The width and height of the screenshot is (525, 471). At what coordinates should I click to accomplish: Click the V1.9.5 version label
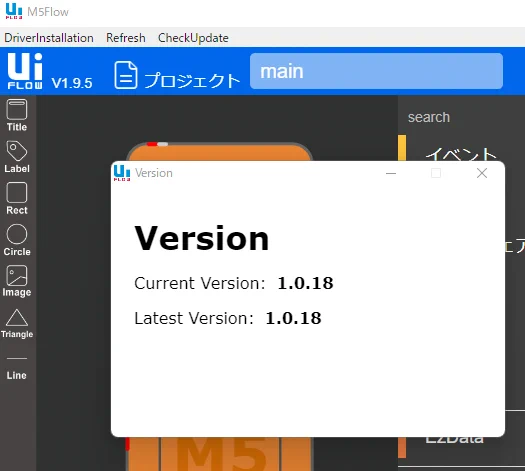pos(72,83)
